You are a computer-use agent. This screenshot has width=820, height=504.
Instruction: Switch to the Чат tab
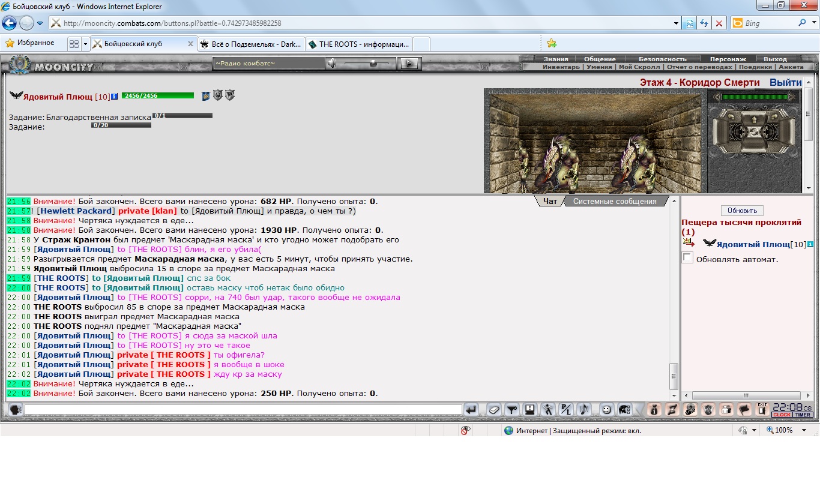[550, 202]
